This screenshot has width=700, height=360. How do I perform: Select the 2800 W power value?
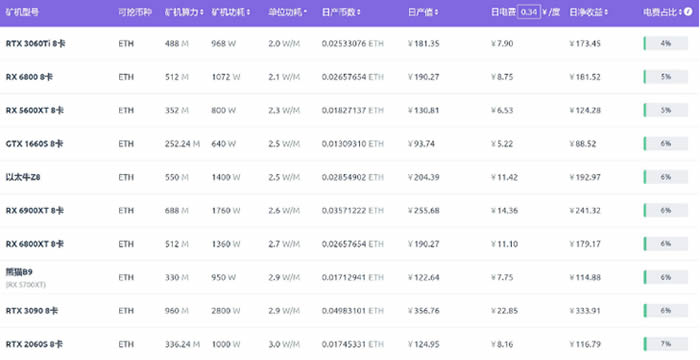point(226,310)
